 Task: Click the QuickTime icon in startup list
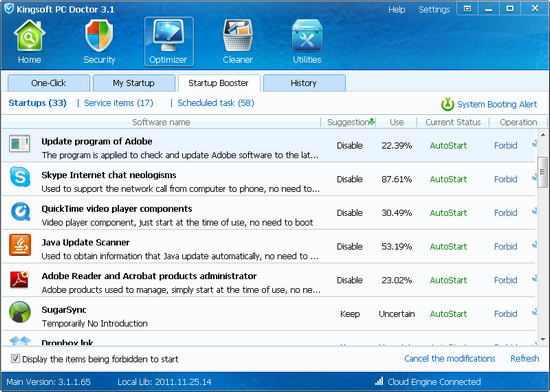20,211
